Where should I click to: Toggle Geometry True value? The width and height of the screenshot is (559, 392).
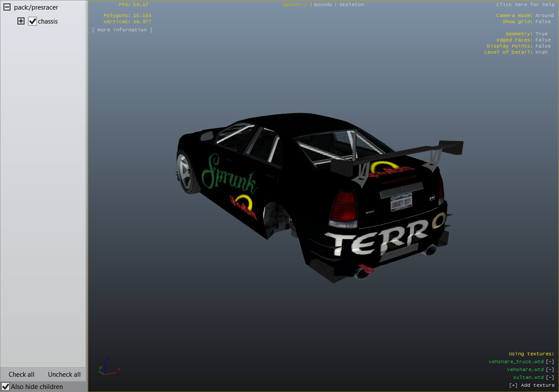pos(542,34)
